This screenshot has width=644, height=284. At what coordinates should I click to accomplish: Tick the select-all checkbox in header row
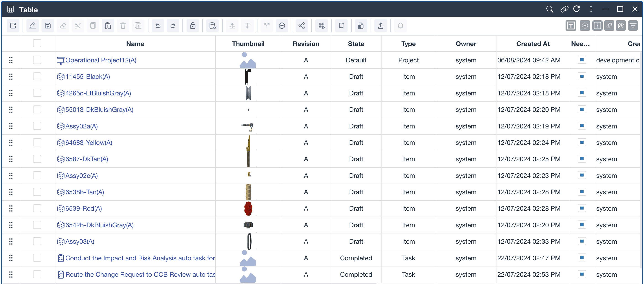pyautogui.click(x=37, y=43)
